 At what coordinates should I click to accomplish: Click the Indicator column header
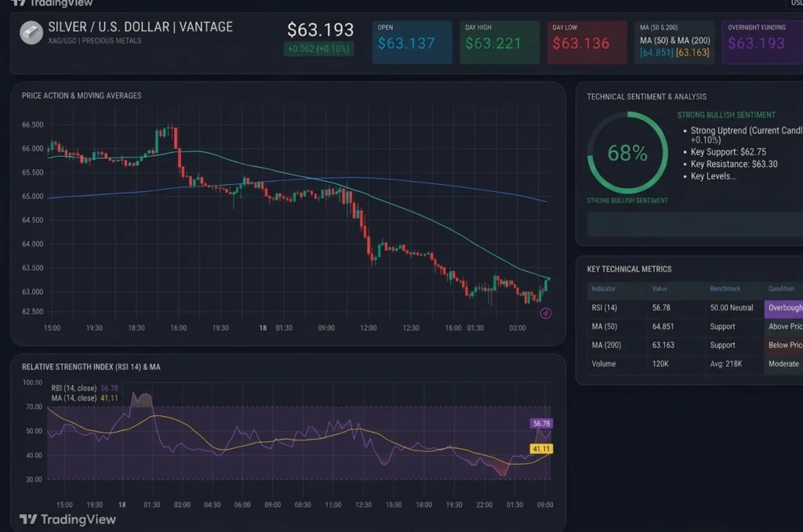pyautogui.click(x=603, y=288)
